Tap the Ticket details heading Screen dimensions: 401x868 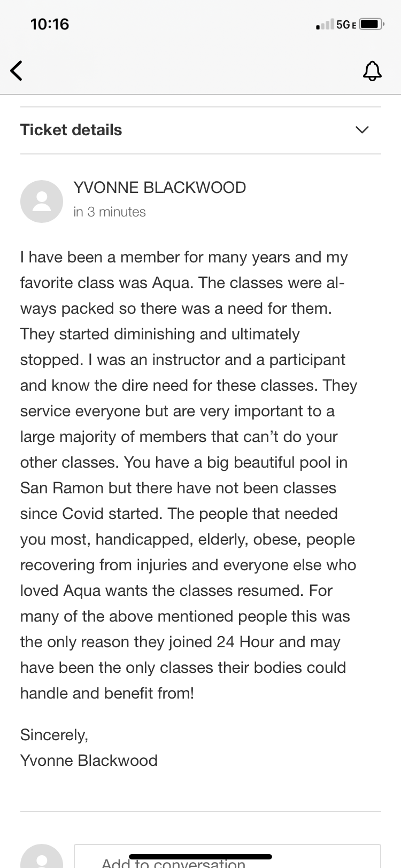[x=71, y=130]
